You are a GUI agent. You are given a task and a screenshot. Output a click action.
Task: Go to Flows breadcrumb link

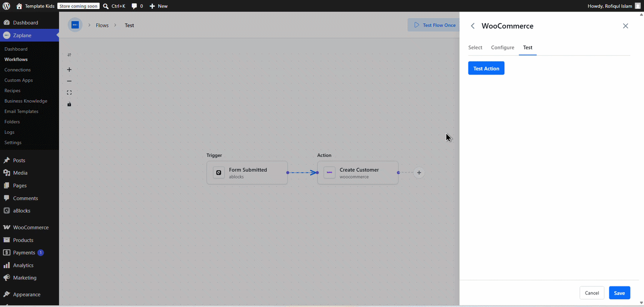[102, 25]
